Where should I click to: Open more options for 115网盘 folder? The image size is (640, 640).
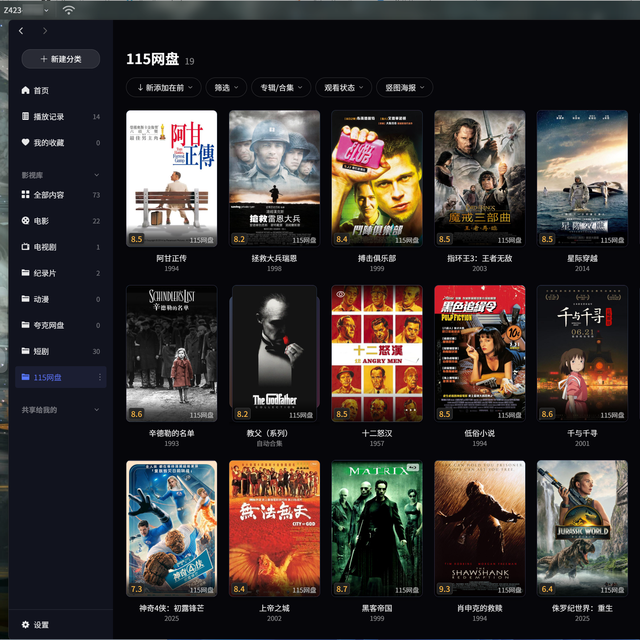100,377
